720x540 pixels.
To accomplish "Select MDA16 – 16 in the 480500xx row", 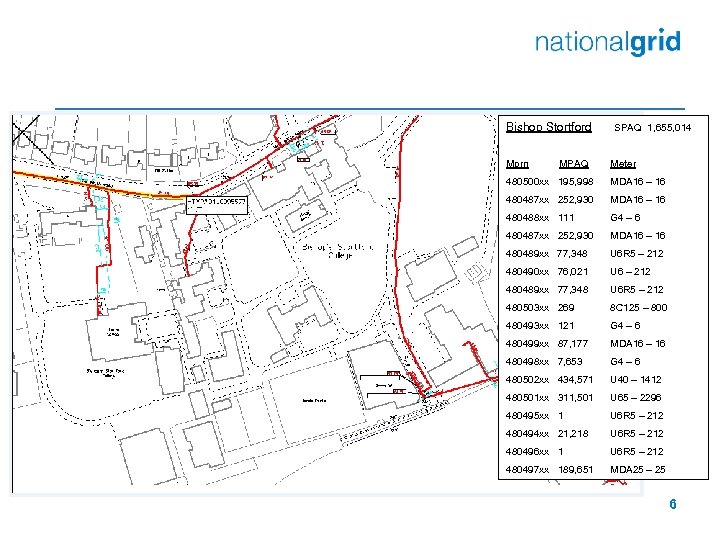I will (x=637, y=182).
